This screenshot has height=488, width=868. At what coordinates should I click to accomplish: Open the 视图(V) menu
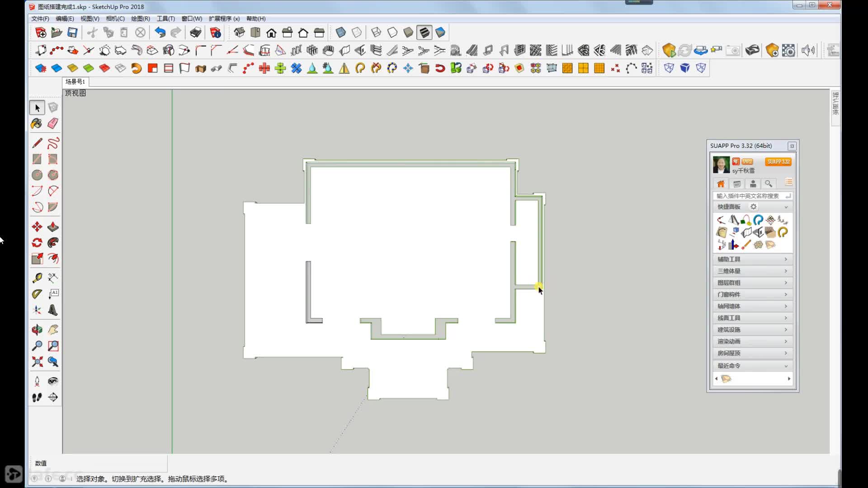(90, 19)
